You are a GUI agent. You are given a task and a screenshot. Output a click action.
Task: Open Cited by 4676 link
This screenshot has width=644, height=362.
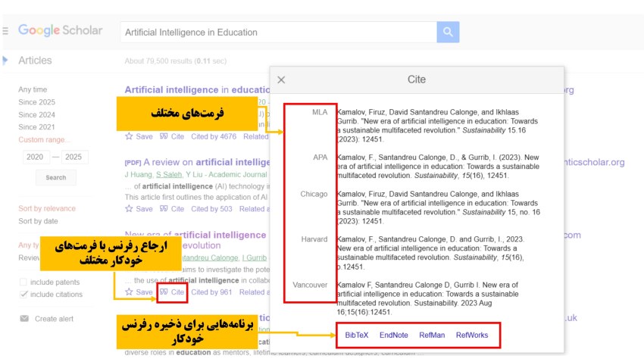click(x=214, y=136)
